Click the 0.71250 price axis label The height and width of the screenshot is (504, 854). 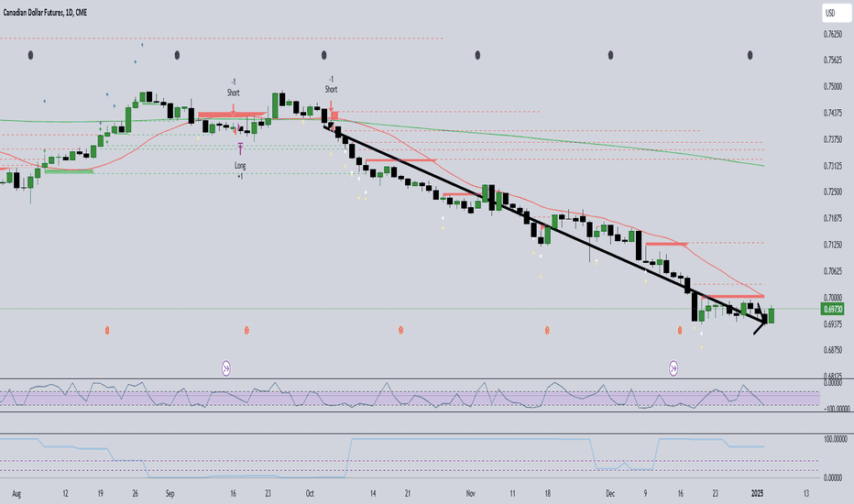pos(833,245)
